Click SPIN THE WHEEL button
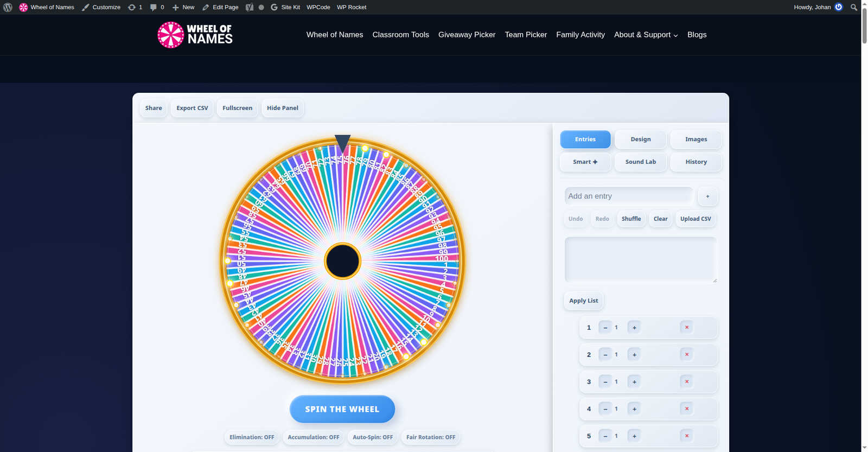This screenshot has width=868, height=452. click(x=342, y=409)
